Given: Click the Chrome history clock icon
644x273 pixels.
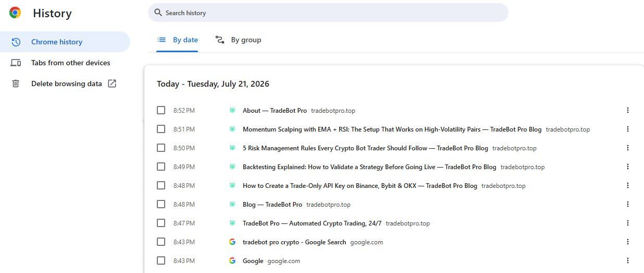Looking at the screenshot, I should 16,42.
